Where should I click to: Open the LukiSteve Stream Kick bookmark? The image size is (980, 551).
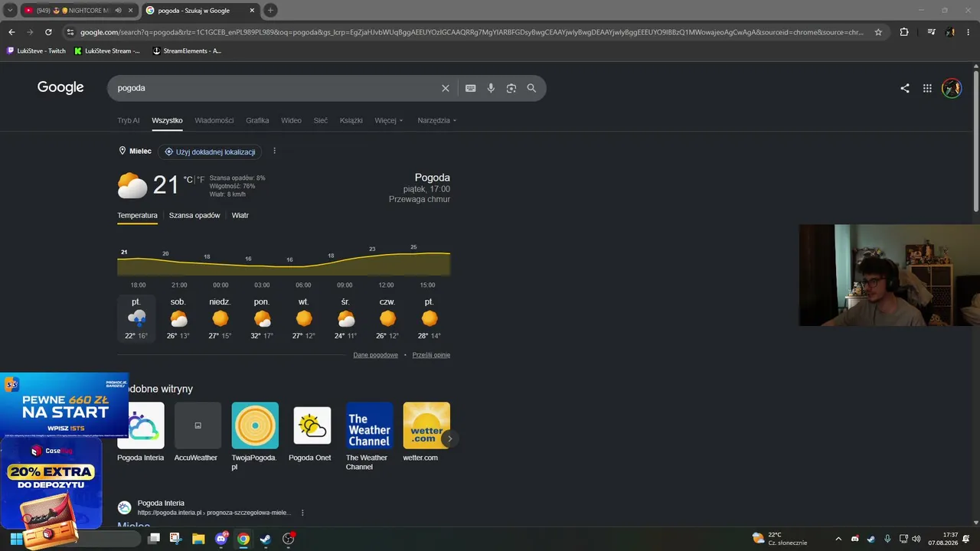[x=107, y=51]
